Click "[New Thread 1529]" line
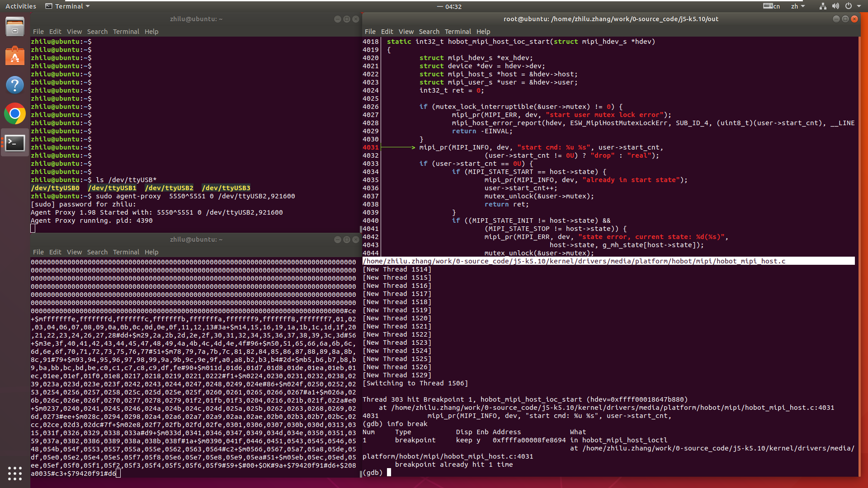 397,375
